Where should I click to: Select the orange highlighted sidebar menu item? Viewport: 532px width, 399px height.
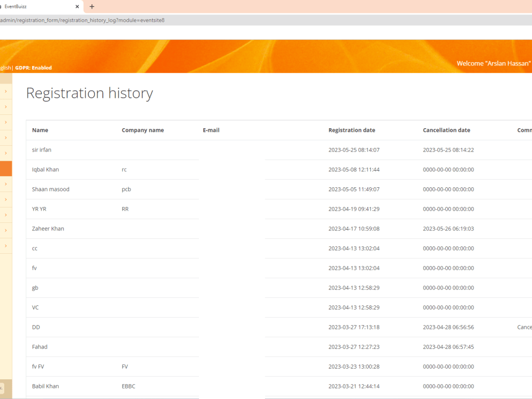(6, 169)
